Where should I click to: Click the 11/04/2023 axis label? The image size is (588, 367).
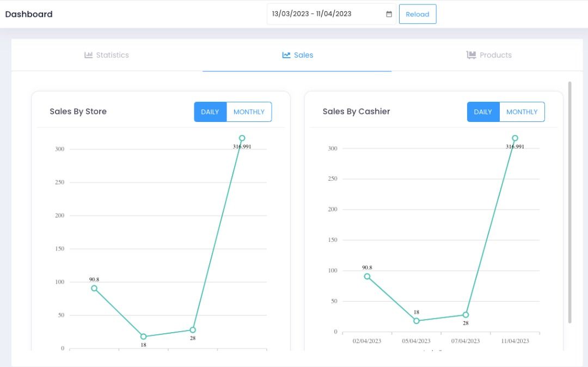pos(515,341)
